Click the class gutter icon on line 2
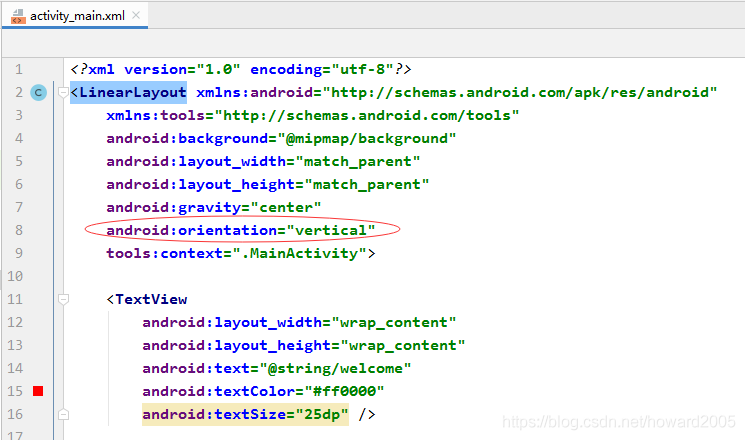The image size is (745, 440). click(38, 92)
